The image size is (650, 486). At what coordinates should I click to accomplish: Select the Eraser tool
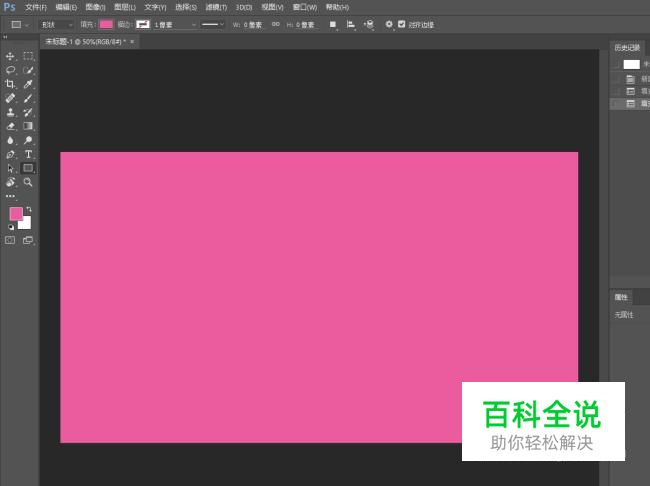coord(11,127)
